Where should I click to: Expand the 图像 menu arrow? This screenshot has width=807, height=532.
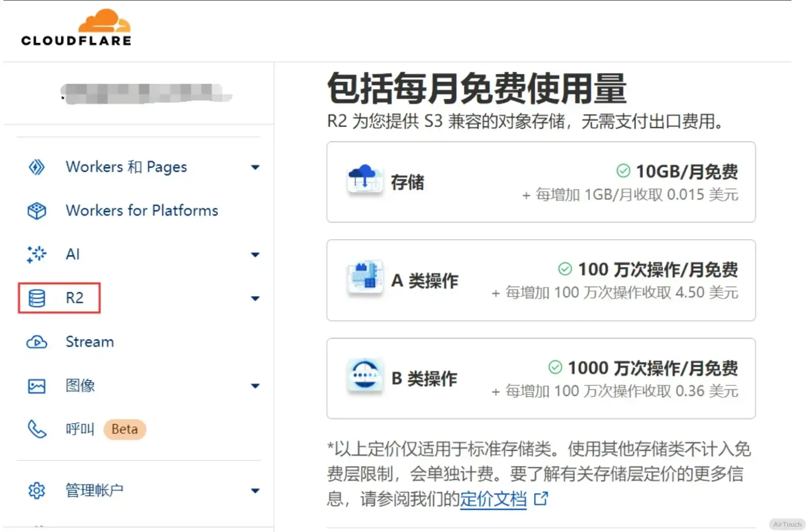255,386
